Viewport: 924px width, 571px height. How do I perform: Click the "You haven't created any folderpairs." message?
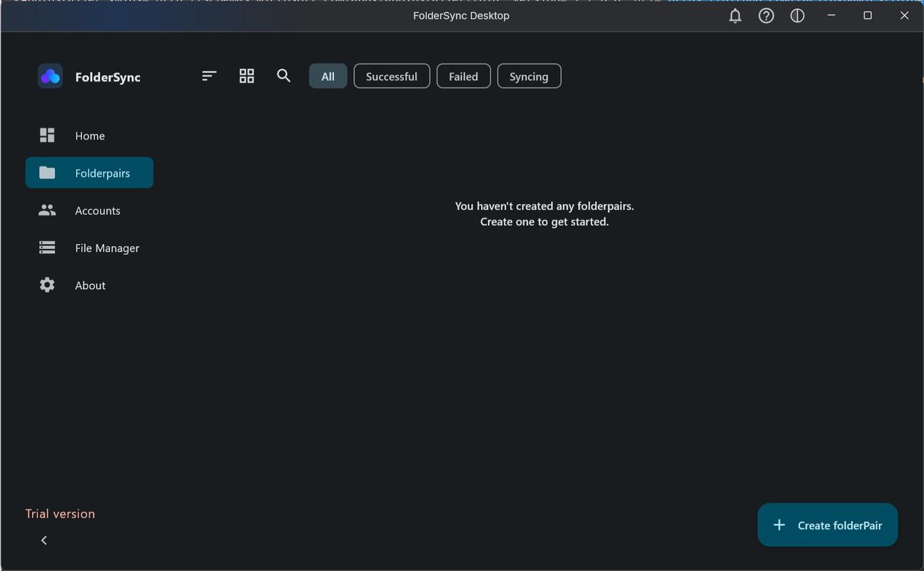[544, 206]
